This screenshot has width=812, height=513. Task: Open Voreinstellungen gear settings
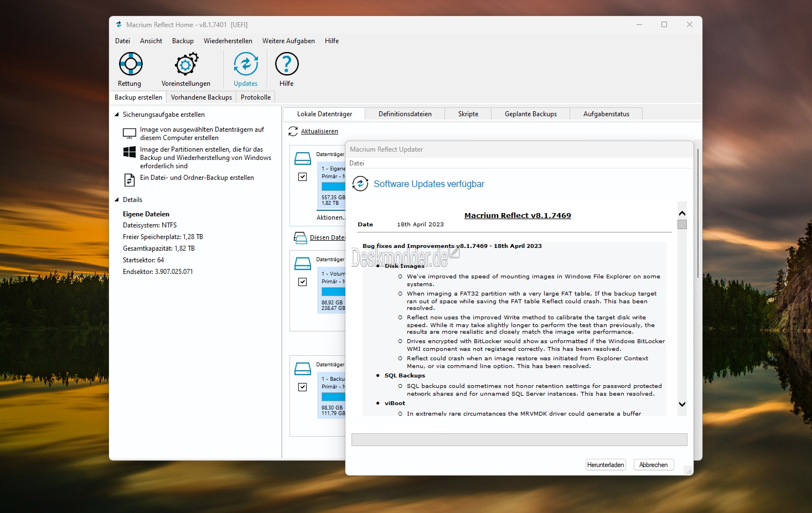[x=186, y=64]
